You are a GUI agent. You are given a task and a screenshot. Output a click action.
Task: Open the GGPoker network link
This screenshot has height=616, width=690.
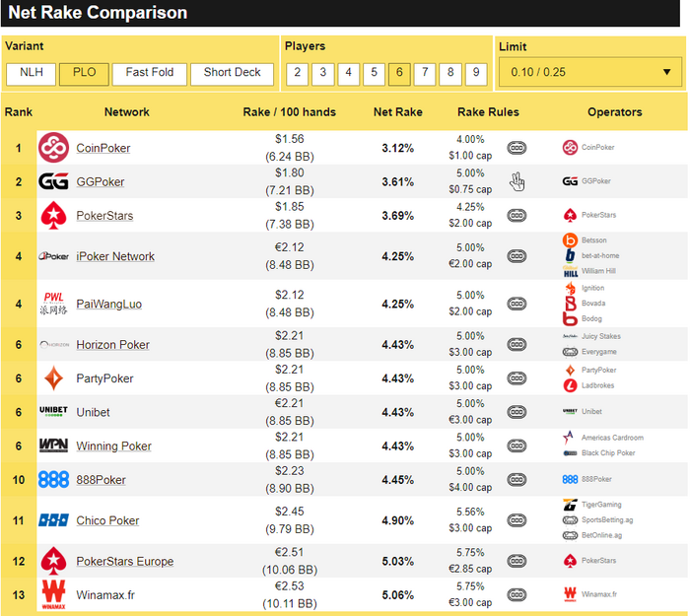101,181
